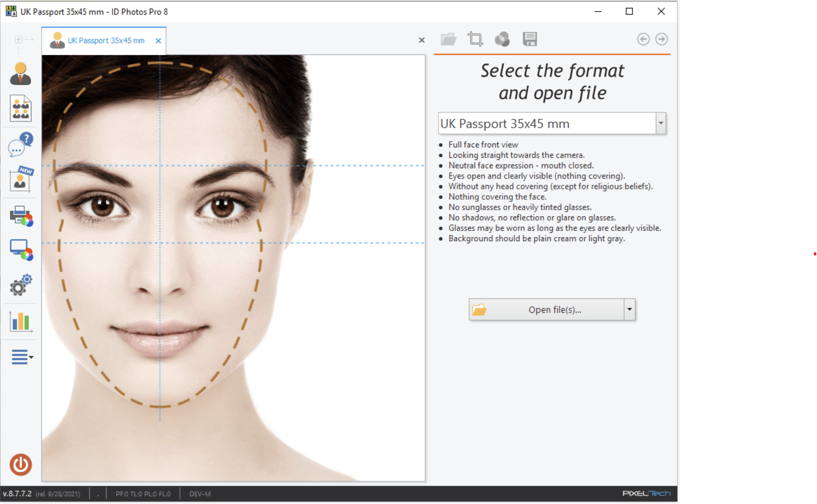Select the save disk step icon
817x504 pixels.
(x=530, y=39)
